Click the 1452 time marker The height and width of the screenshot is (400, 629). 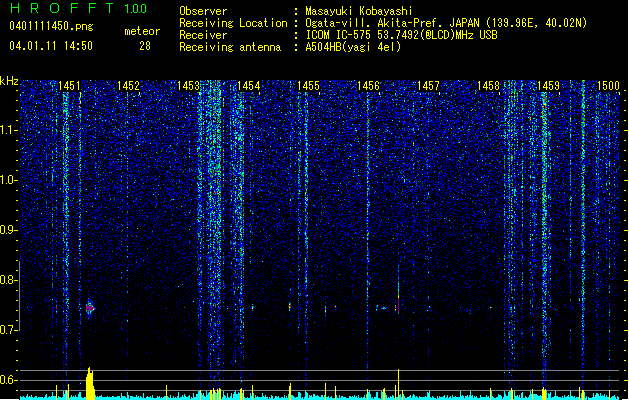click(128, 86)
